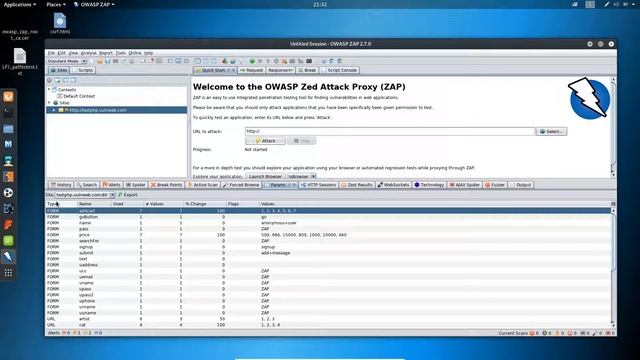Viewport: 640px width, 360px height.
Task: Open the Search tab
Action: click(87, 185)
